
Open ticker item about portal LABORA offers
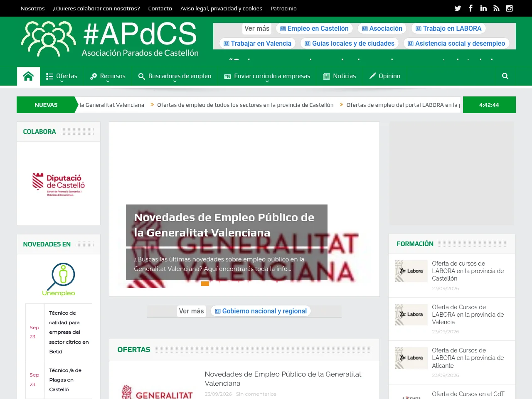pos(403,105)
